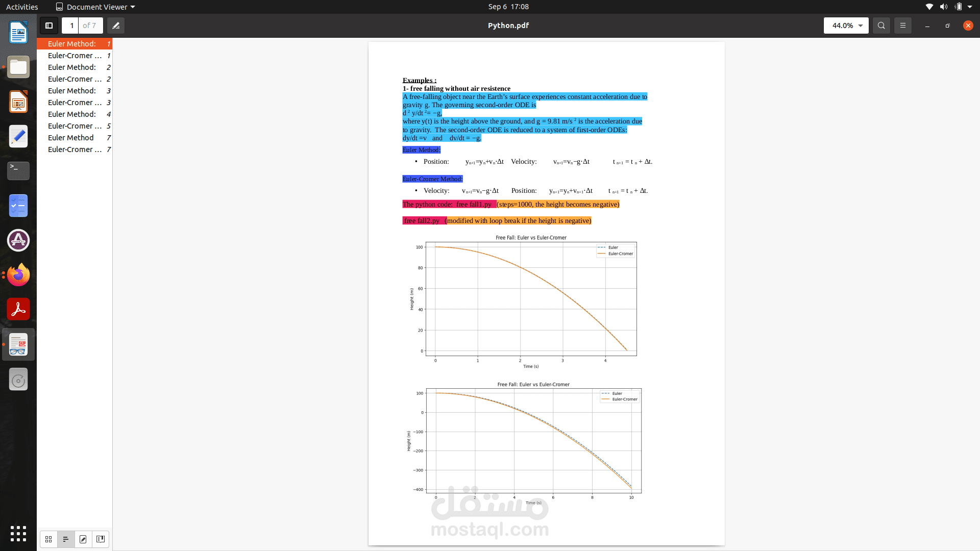
Task: Open Show Applications grid
Action: click(x=18, y=534)
